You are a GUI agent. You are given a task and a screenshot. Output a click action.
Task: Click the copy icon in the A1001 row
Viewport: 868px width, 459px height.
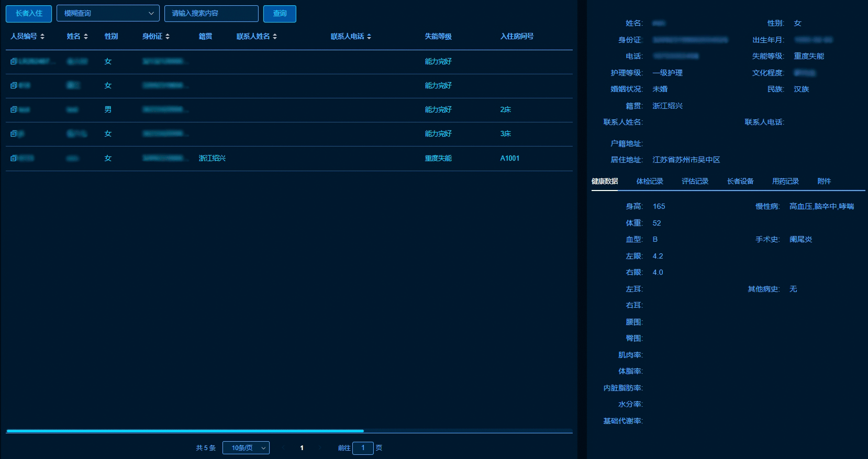point(14,158)
